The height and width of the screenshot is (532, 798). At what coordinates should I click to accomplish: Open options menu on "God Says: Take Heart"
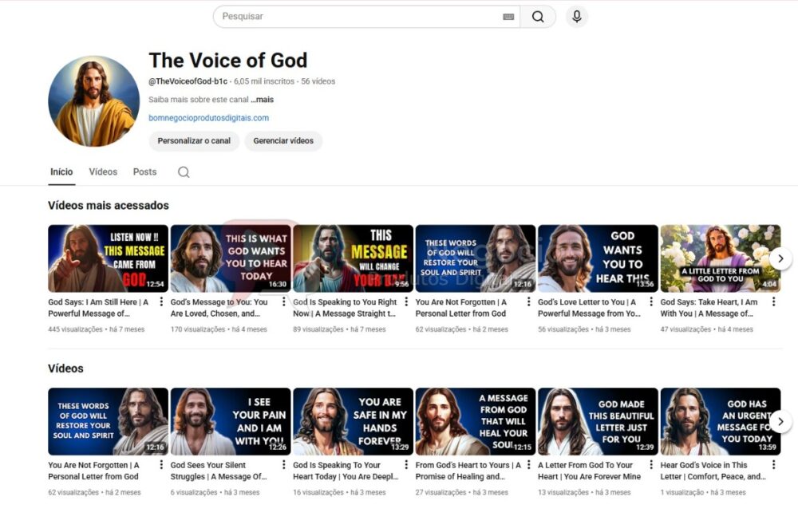tap(772, 302)
